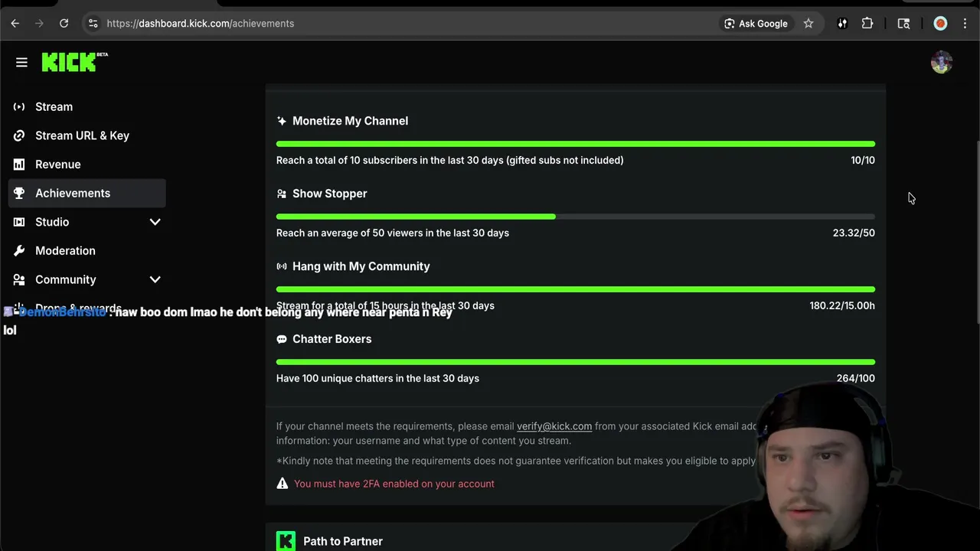Click the address bar URL

point(201,24)
